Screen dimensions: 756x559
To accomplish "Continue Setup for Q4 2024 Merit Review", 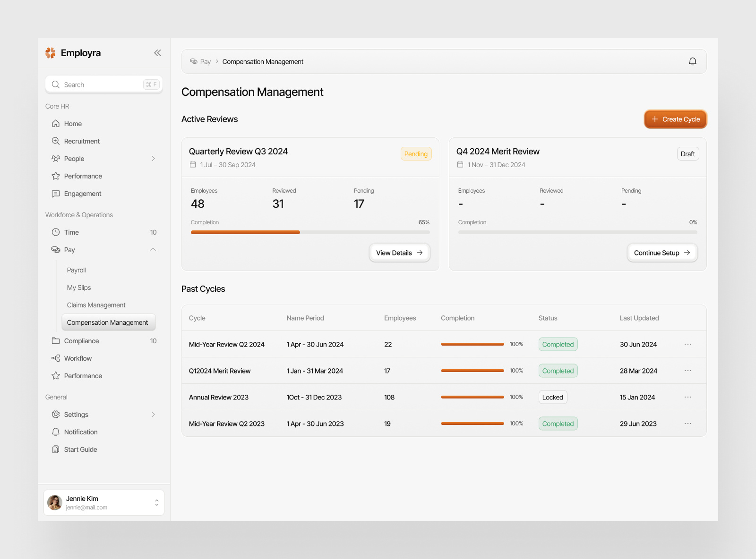I will coord(662,253).
